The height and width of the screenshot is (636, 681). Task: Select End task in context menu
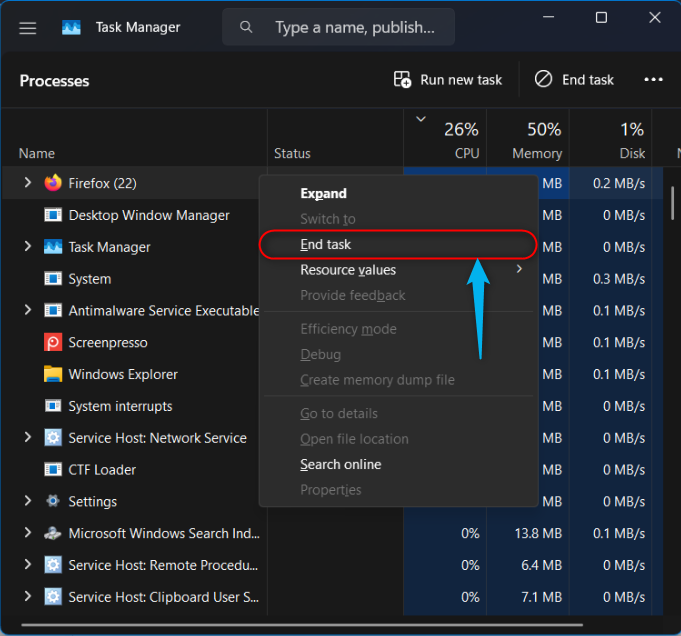tap(326, 244)
